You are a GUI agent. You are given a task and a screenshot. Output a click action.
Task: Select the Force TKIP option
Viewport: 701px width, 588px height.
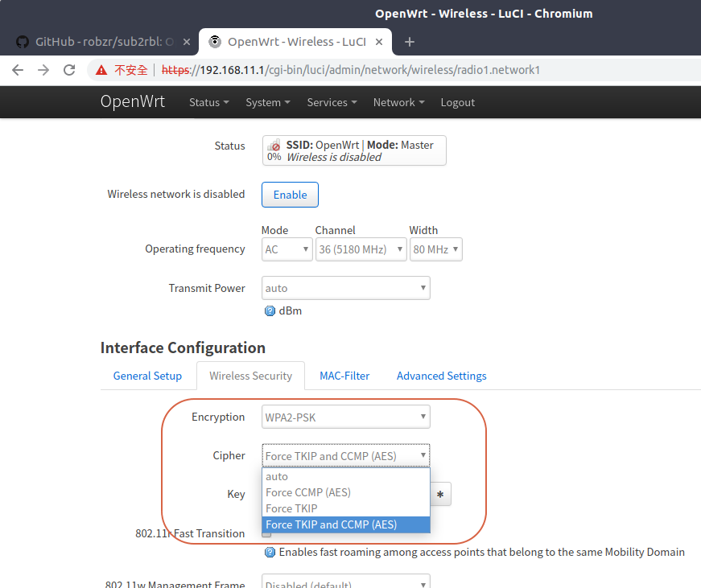click(346, 508)
